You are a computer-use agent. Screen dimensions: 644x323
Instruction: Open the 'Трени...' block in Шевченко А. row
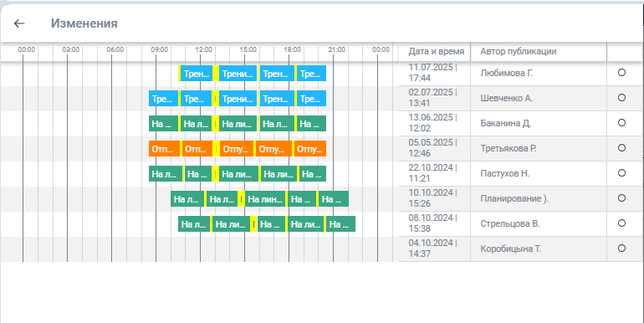(x=238, y=99)
